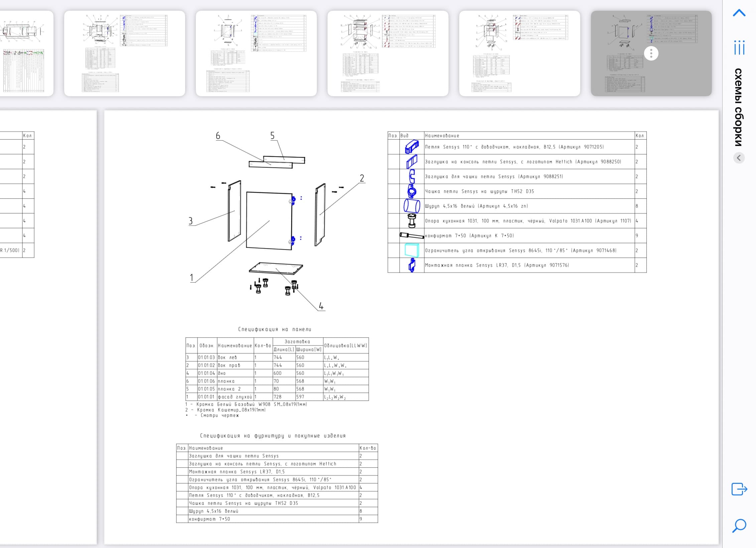The height and width of the screenshot is (548, 756).
Task: Click callout number 5 in the exploded diagram
Action: pyautogui.click(x=272, y=136)
